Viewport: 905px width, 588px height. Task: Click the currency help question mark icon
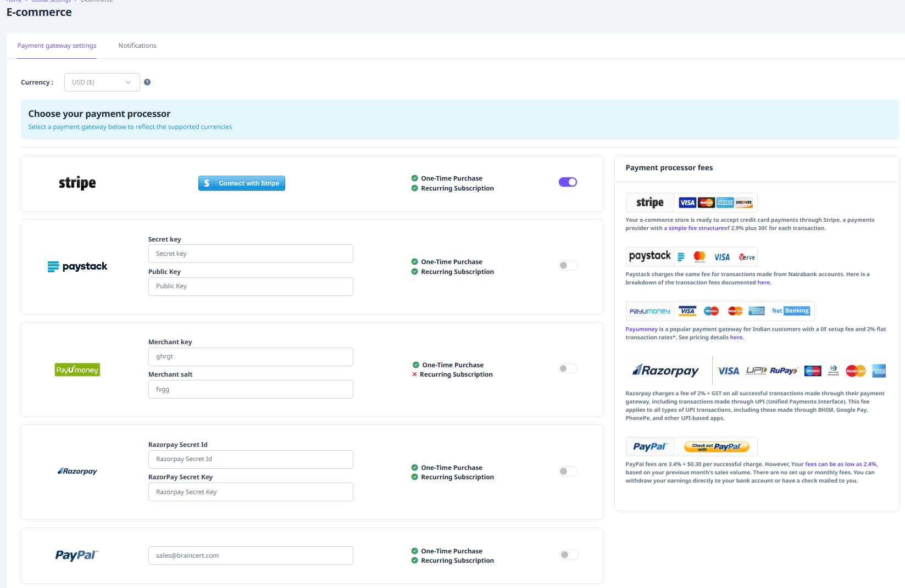tap(147, 82)
